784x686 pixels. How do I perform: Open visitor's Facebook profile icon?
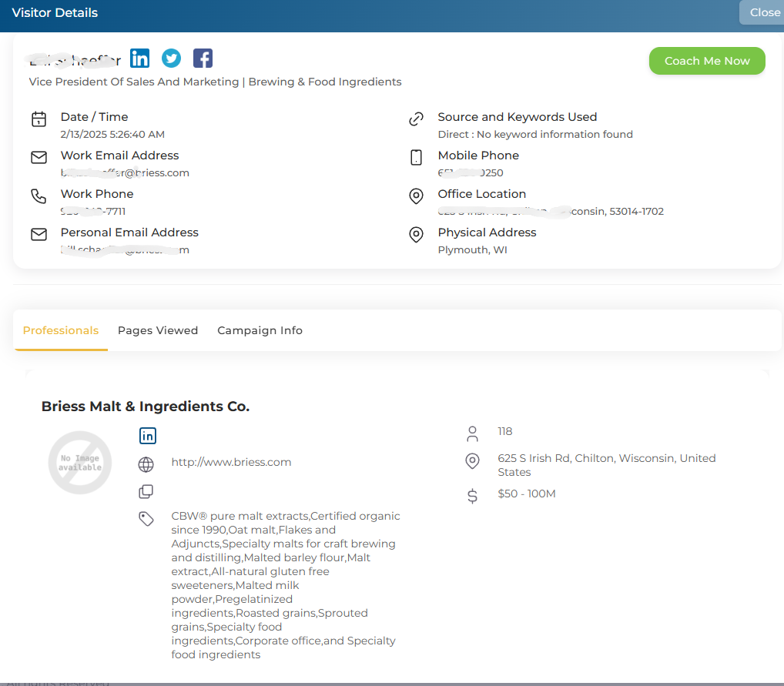click(203, 59)
